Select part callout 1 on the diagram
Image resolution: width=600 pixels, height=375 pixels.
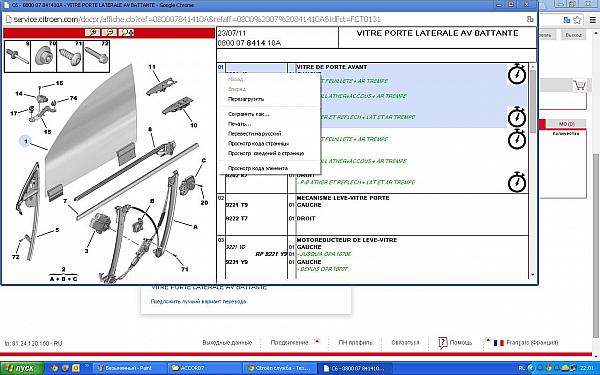click(x=26, y=141)
